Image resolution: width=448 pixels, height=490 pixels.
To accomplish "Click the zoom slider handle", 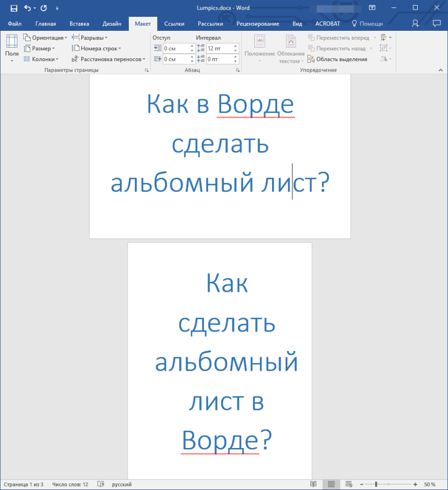I will 376,484.
